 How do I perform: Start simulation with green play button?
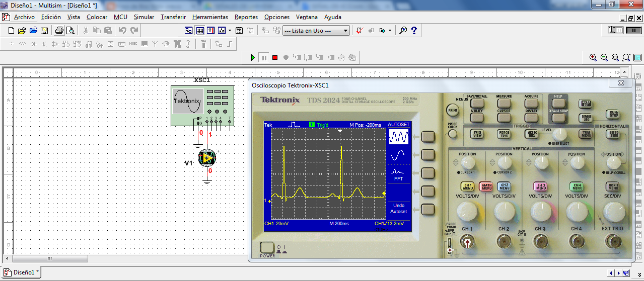click(x=253, y=58)
